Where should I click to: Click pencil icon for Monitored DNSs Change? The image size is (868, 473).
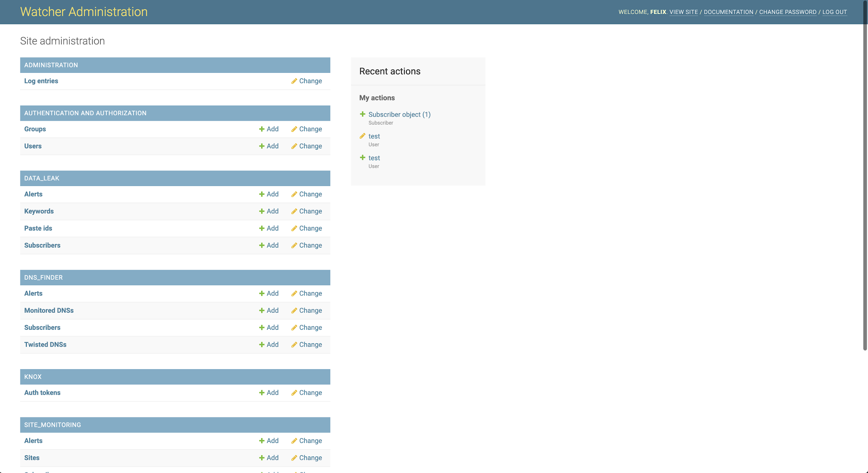294,311
